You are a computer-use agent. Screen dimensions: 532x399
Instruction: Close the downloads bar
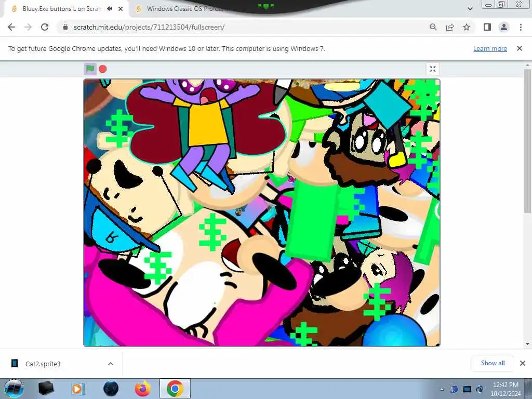[523, 363]
